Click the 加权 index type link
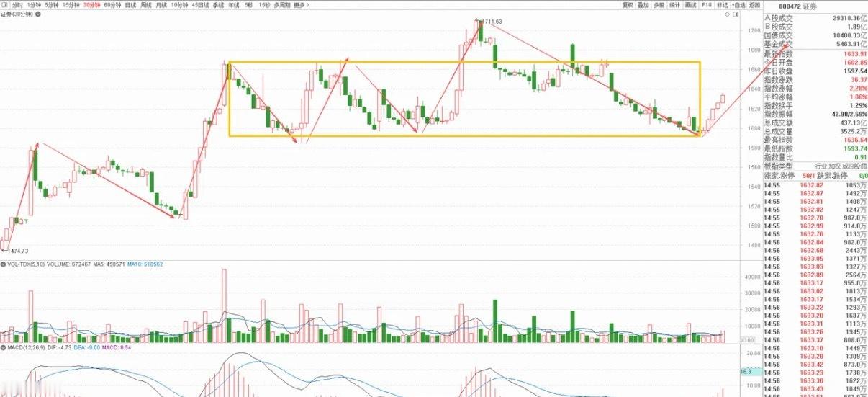The image size is (868, 397). [836, 166]
